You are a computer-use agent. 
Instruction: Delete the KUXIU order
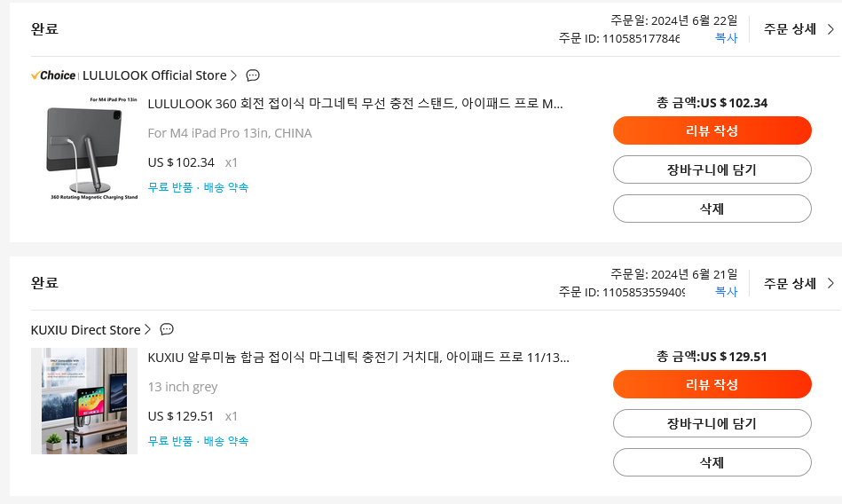pos(712,462)
